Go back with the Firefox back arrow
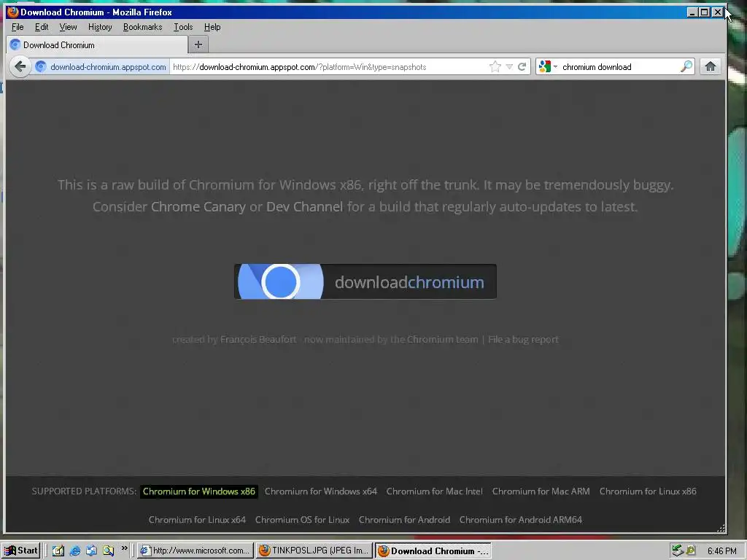747x560 pixels. [20, 66]
